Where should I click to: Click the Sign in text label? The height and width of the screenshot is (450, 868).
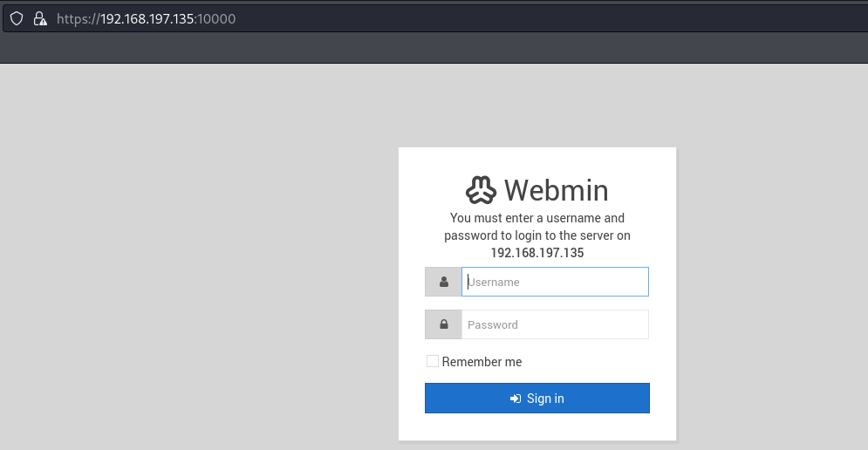coord(545,399)
